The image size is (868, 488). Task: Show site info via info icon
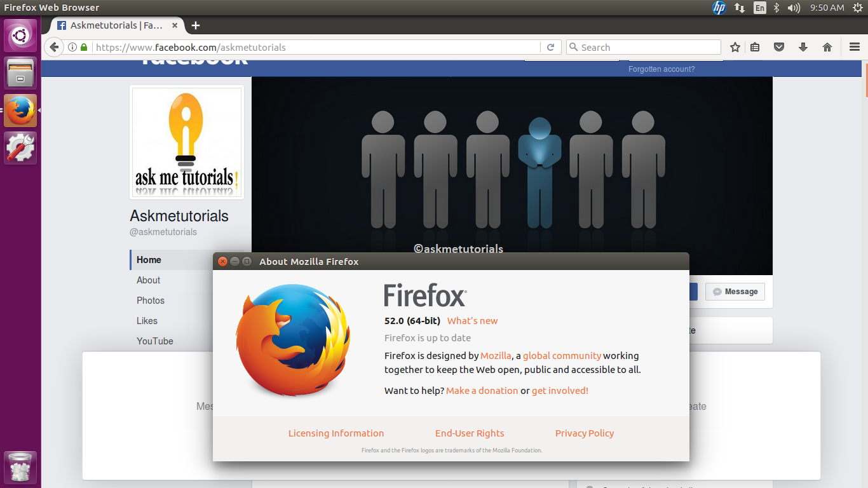72,47
